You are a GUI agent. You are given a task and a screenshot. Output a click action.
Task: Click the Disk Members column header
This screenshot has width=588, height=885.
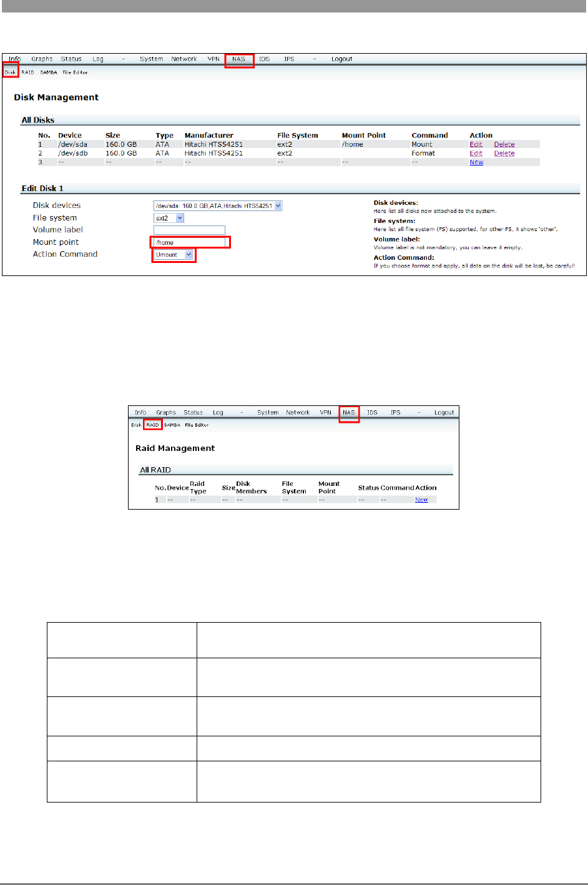point(251,488)
